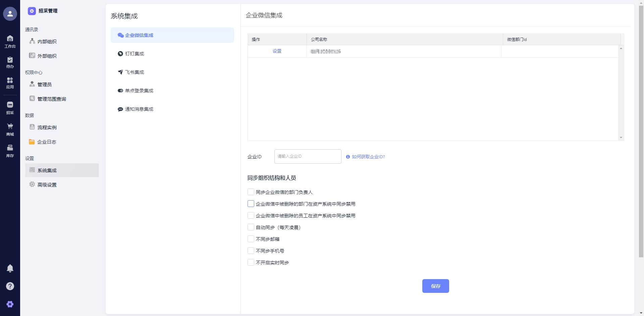Image resolution: width=644 pixels, height=316 pixels.
Task: Check 被删除的部门在资产系统中同步禁用
Action: [x=251, y=204]
